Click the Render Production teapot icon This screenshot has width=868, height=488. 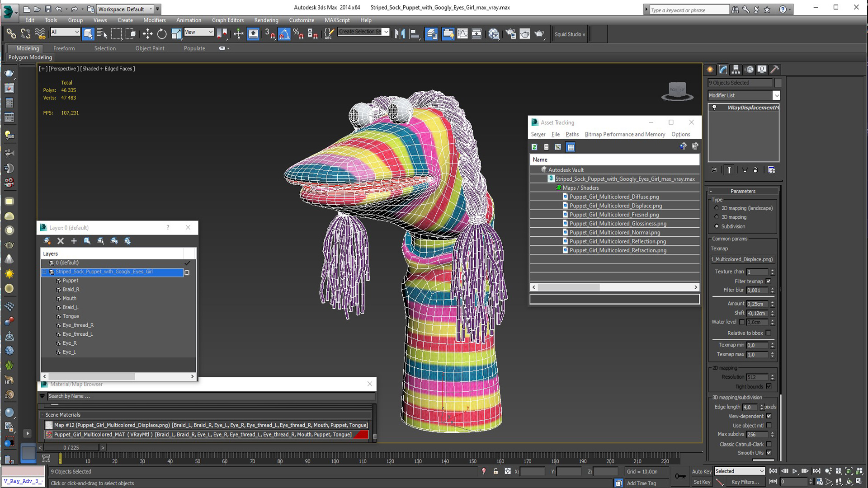point(539,34)
